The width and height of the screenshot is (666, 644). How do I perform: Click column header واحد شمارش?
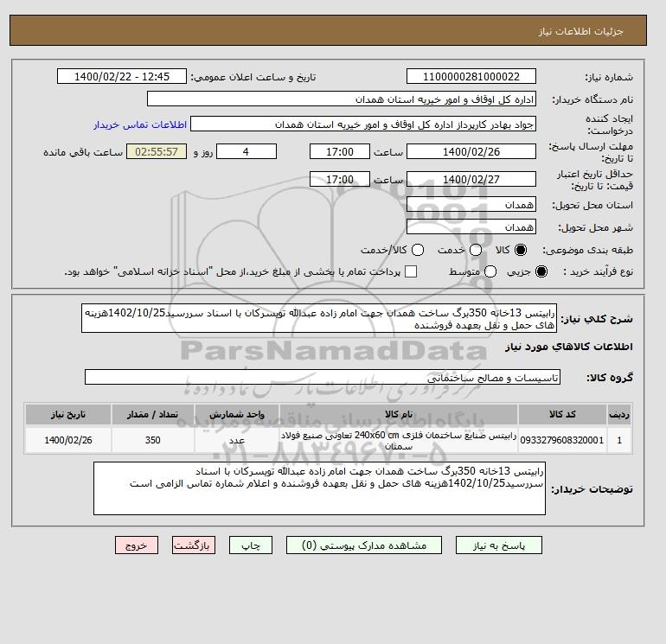click(x=237, y=414)
